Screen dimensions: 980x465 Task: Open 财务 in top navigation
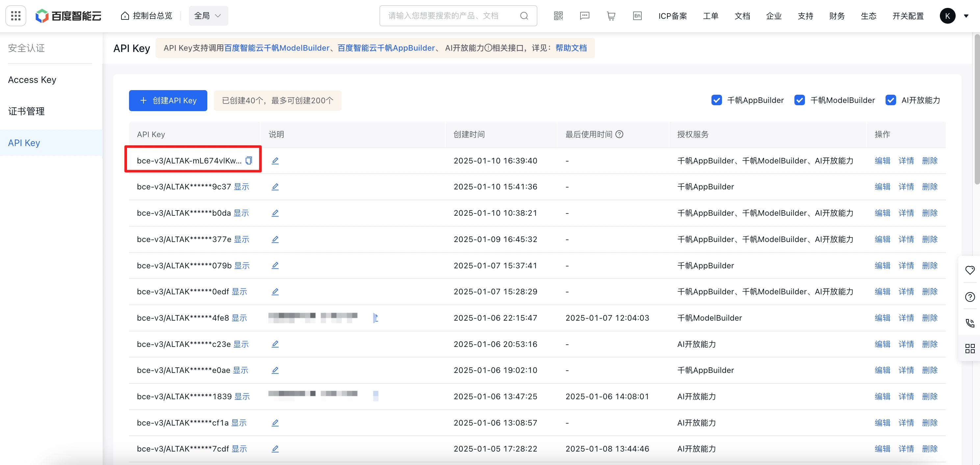[x=837, y=16]
